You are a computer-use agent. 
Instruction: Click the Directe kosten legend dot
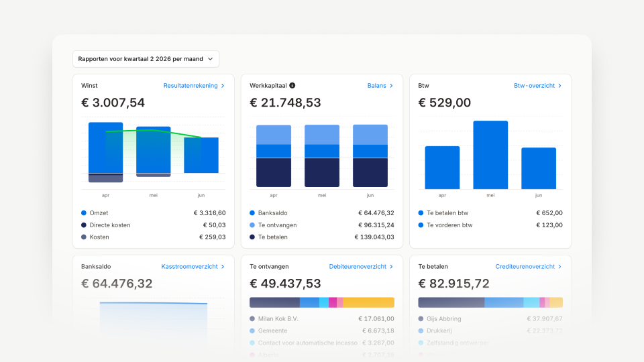[x=84, y=225]
